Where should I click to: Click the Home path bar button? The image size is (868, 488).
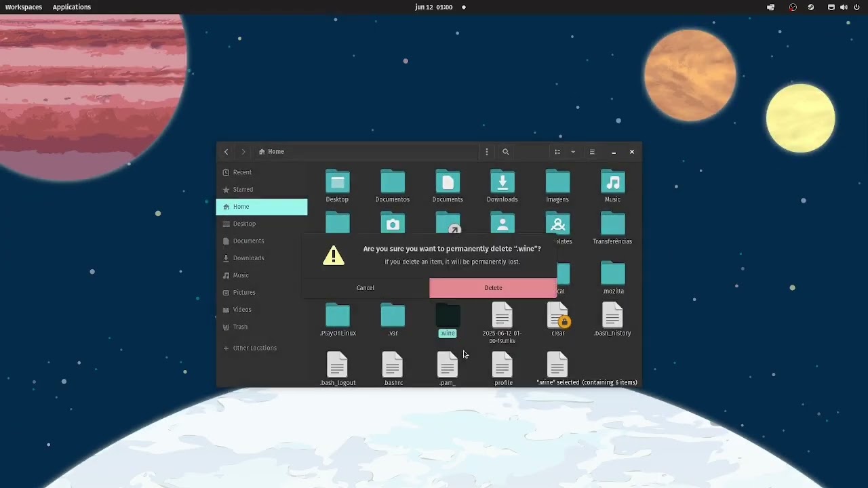pyautogui.click(x=271, y=152)
